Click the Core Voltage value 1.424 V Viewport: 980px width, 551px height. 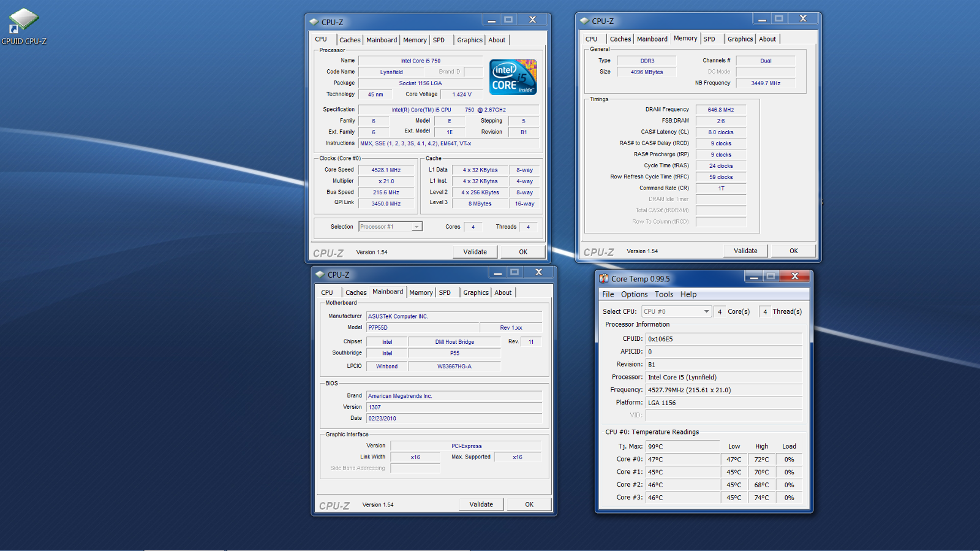(462, 94)
